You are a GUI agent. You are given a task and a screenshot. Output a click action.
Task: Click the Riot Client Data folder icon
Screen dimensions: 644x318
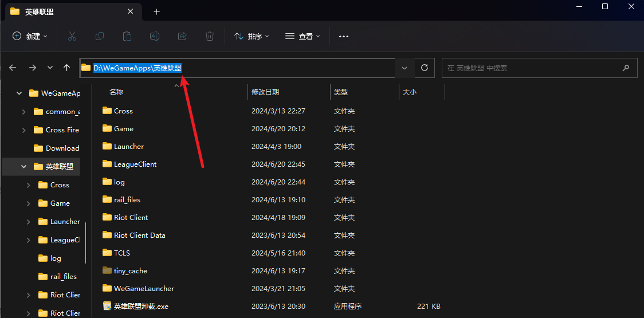click(107, 235)
